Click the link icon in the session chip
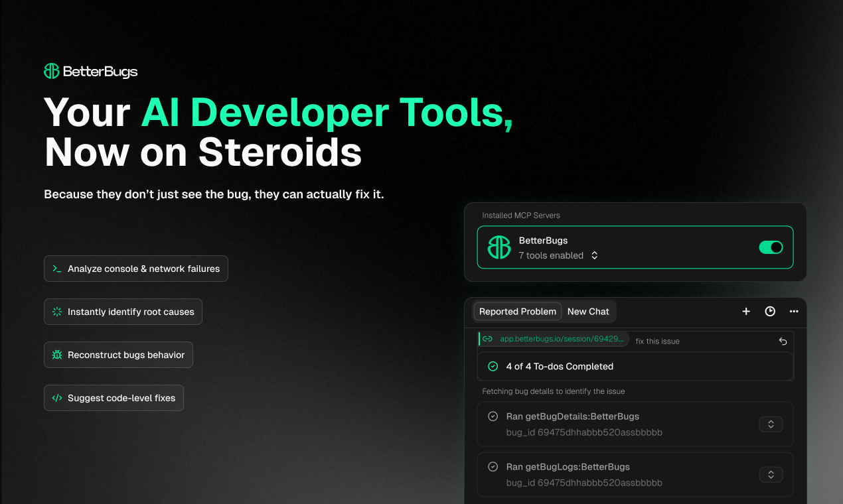 point(487,339)
